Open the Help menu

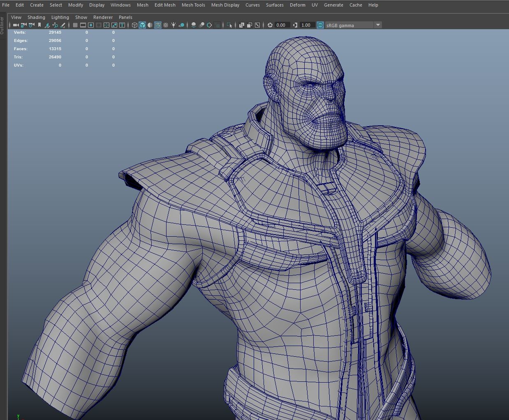(373, 5)
